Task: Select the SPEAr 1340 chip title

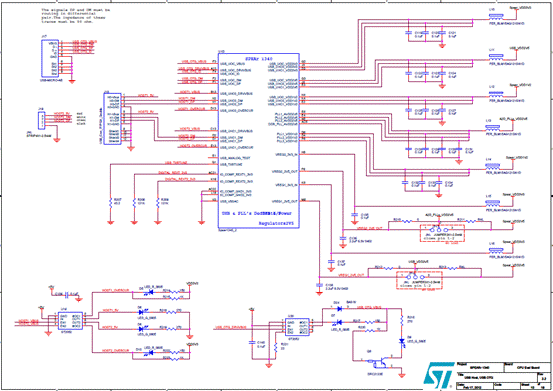Action: [259, 59]
